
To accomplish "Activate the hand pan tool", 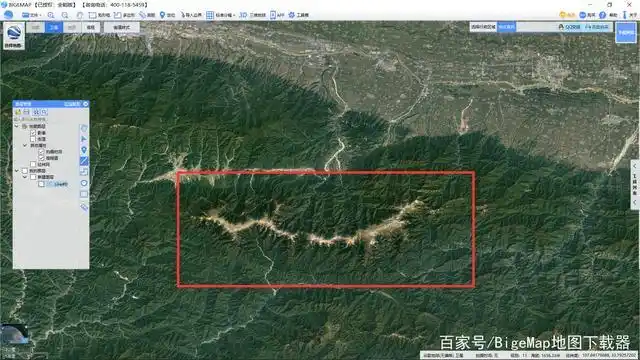I will tap(80, 15).
